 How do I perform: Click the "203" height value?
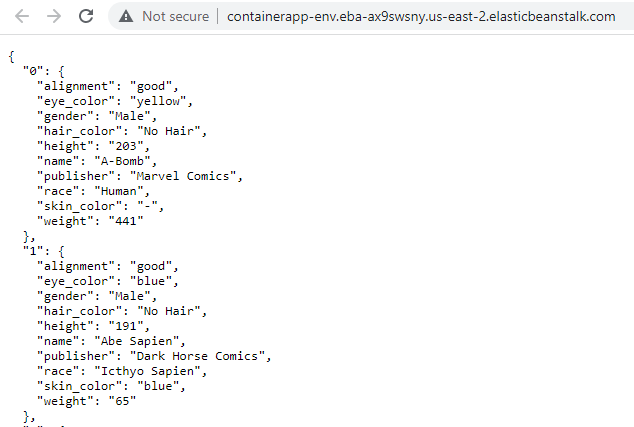126,146
